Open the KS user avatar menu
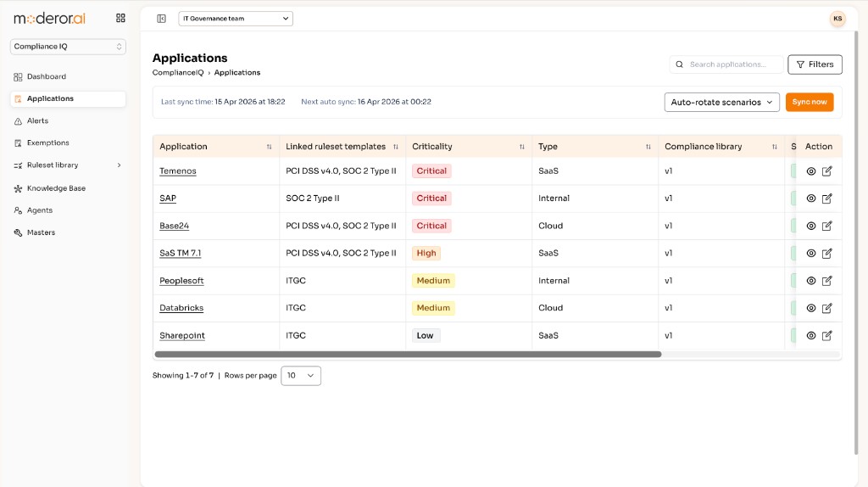The width and height of the screenshot is (868, 487). (x=837, y=19)
